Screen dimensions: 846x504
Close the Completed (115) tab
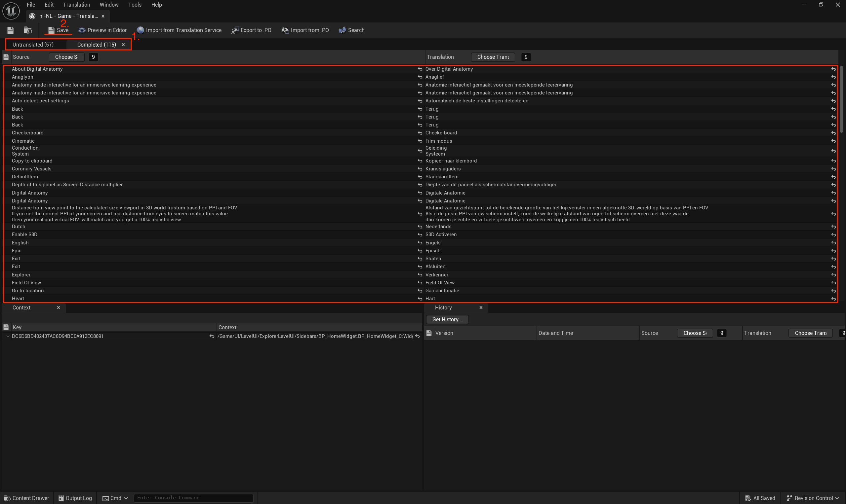click(123, 45)
